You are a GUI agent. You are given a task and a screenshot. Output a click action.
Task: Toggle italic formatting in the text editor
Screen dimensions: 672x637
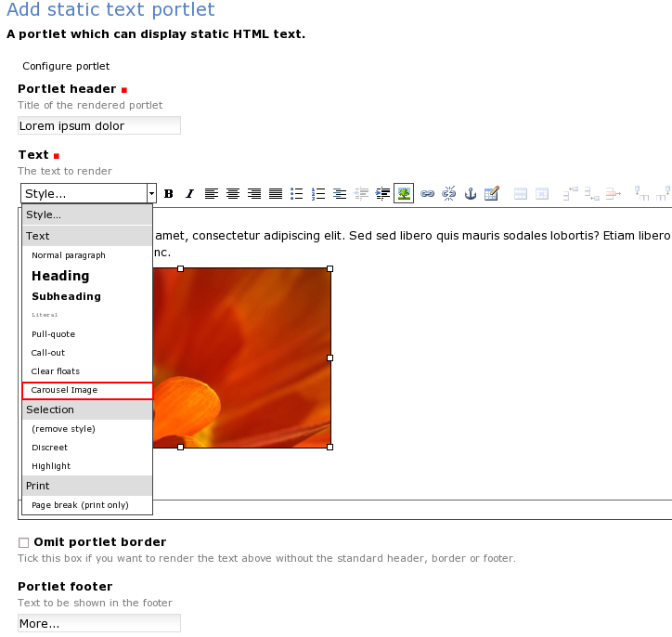[190, 194]
